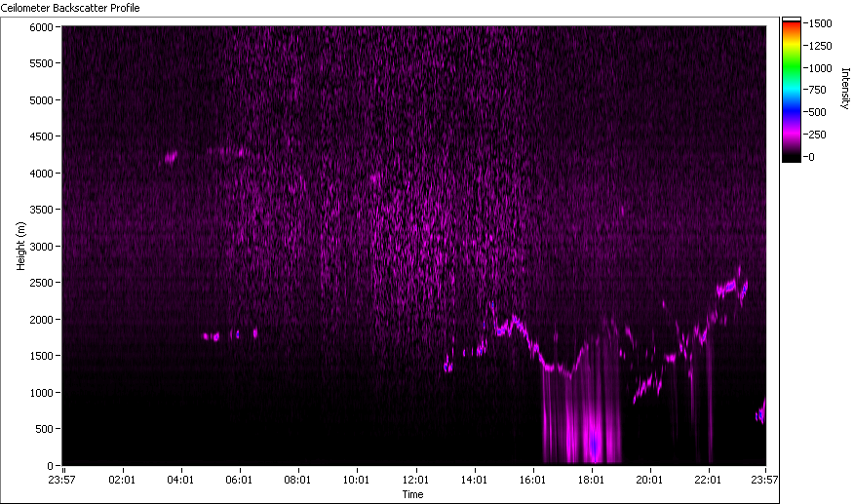The width and height of the screenshot is (854, 504).
Task: Click the 0 height axis label
Action: (x=50, y=466)
